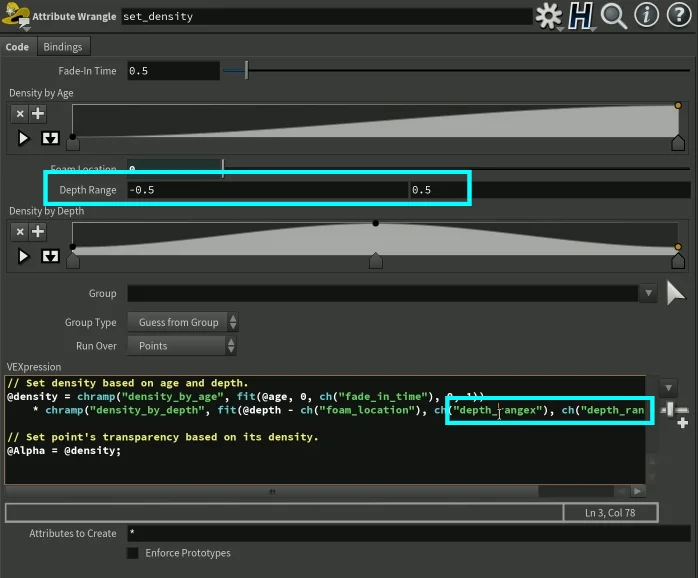Click the Foam Location slider handle
Viewport: 698px width, 578px height.
point(223,167)
